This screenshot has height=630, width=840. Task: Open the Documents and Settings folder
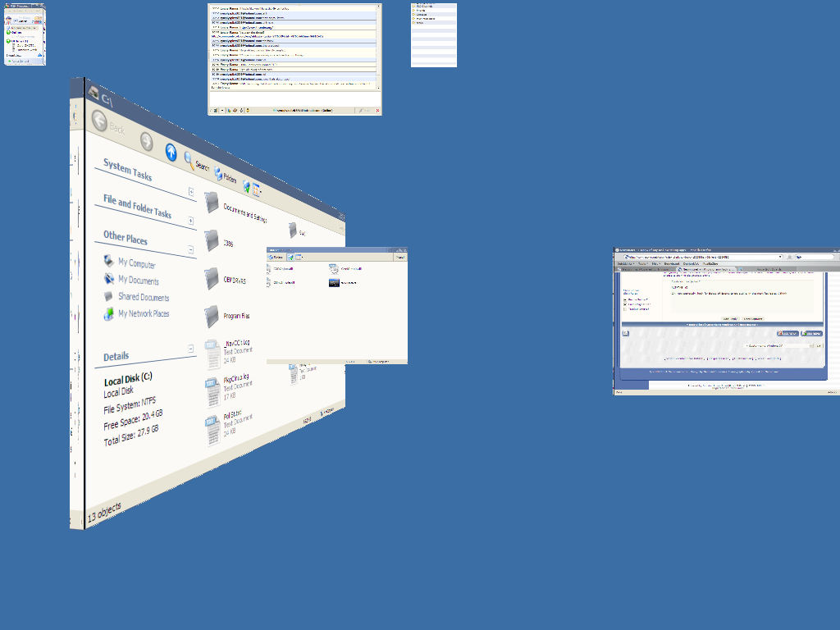[x=214, y=203]
